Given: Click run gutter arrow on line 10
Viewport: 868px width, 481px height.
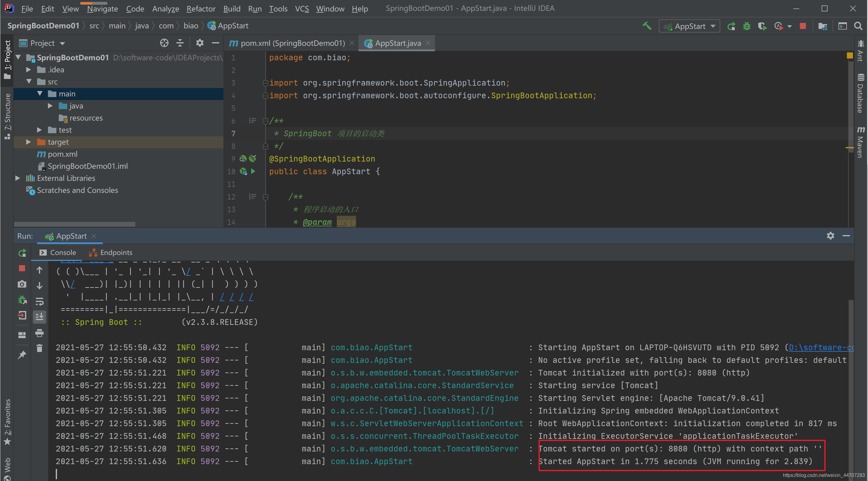Looking at the screenshot, I should coord(253,171).
